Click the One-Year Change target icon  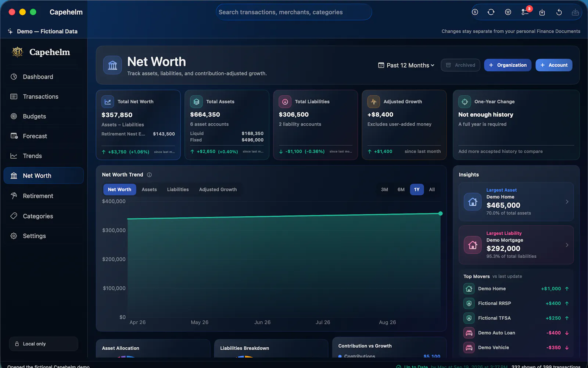(x=465, y=102)
